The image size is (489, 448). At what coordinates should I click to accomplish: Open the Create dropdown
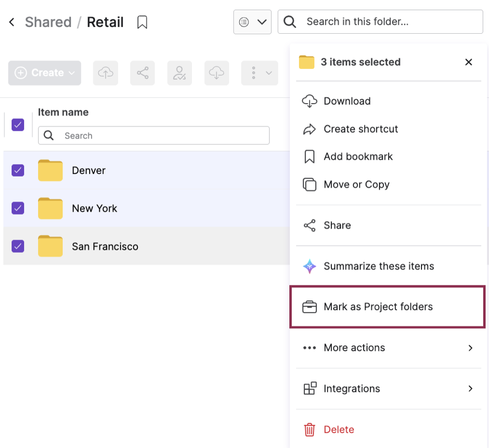pos(45,73)
